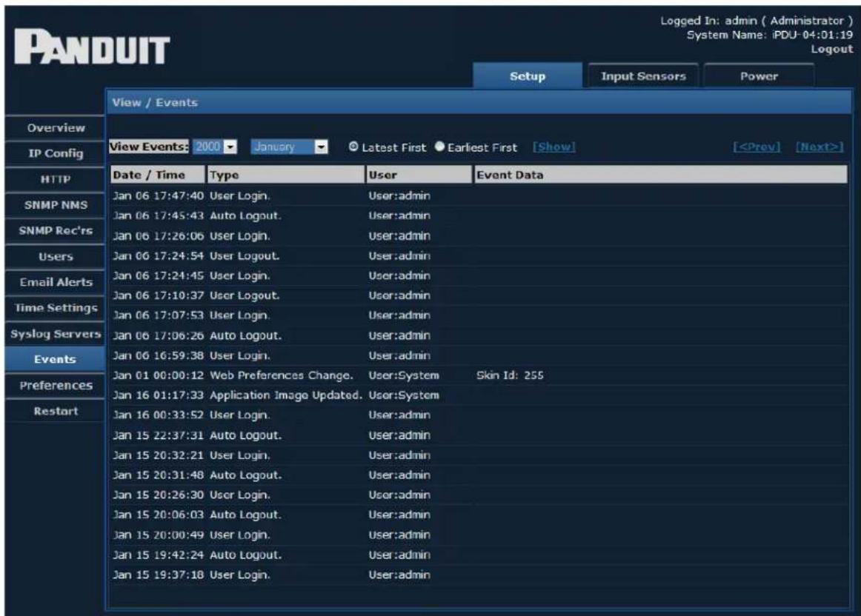The image size is (861, 616).
Task: Open the Preferences sidebar page
Action: click(56, 386)
